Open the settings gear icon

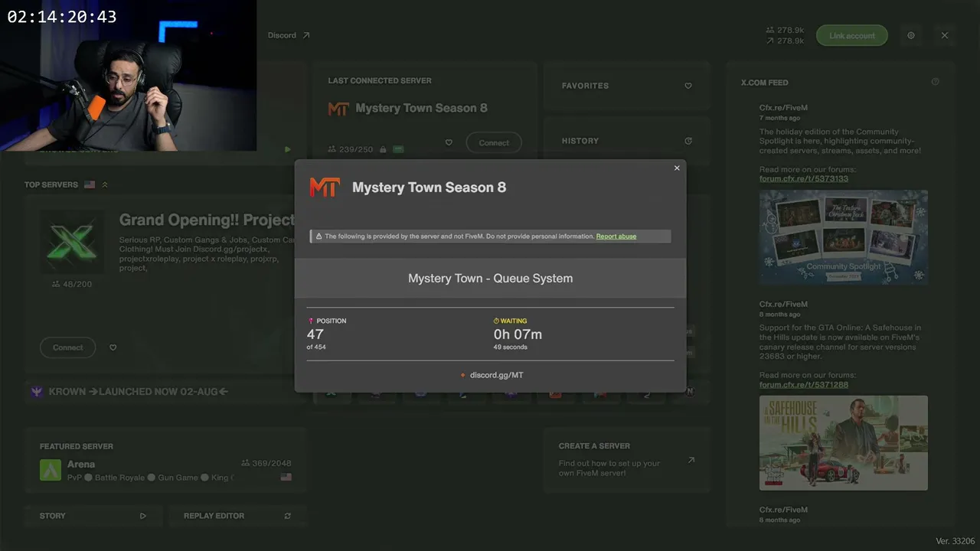click(911, 36)
